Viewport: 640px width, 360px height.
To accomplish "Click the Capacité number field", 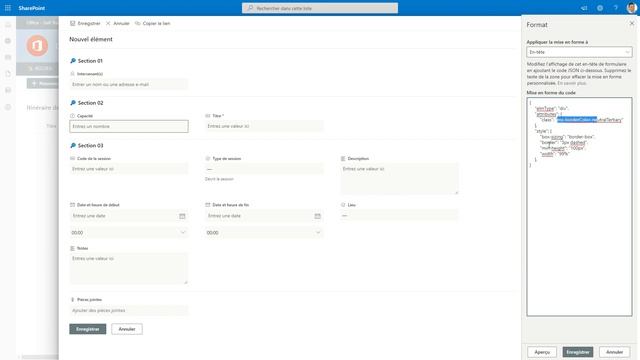I will (129, 126).
